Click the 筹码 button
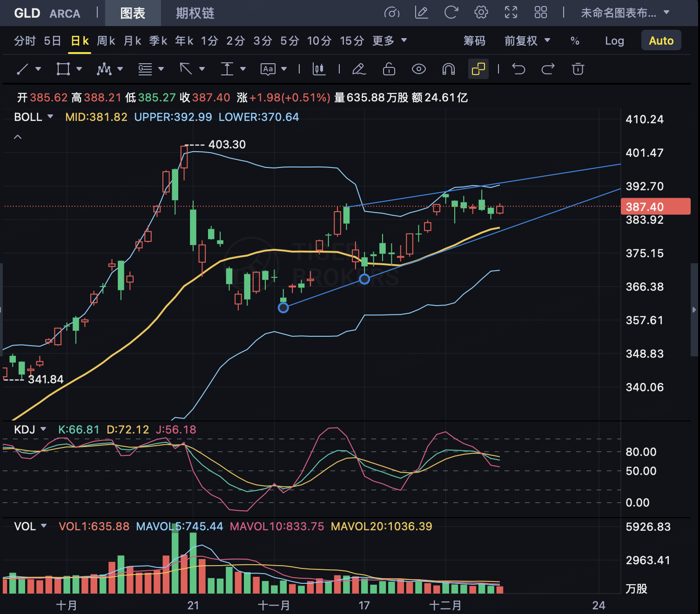This screenshot has height=614, width=700. point(474,41)
